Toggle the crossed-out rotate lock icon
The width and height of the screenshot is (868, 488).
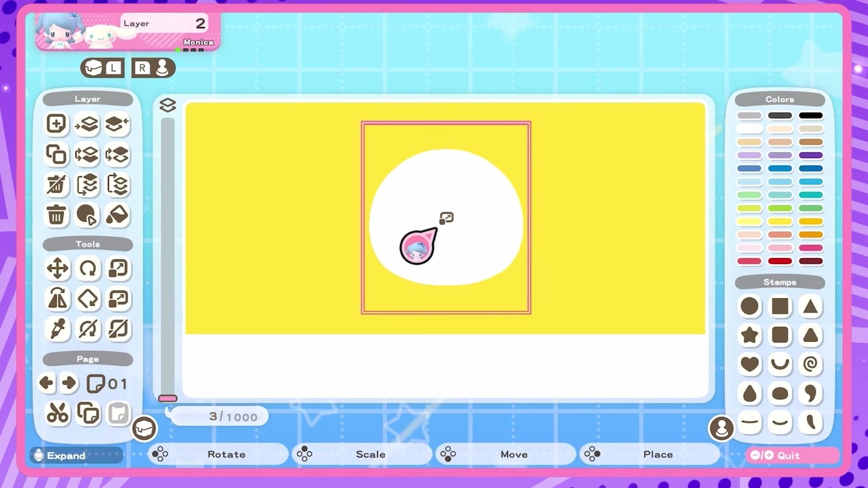pos(88,329)
